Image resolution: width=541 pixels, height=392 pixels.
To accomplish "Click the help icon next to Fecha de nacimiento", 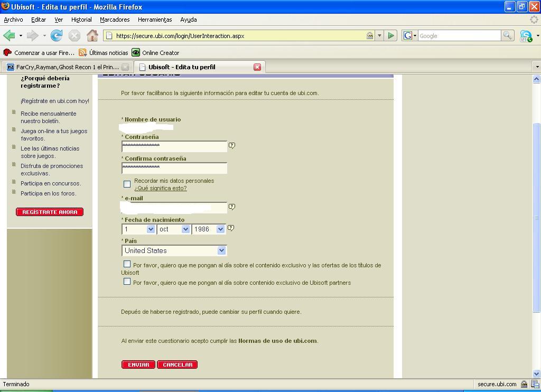I will pyautogui.click(x=231, y=228).
